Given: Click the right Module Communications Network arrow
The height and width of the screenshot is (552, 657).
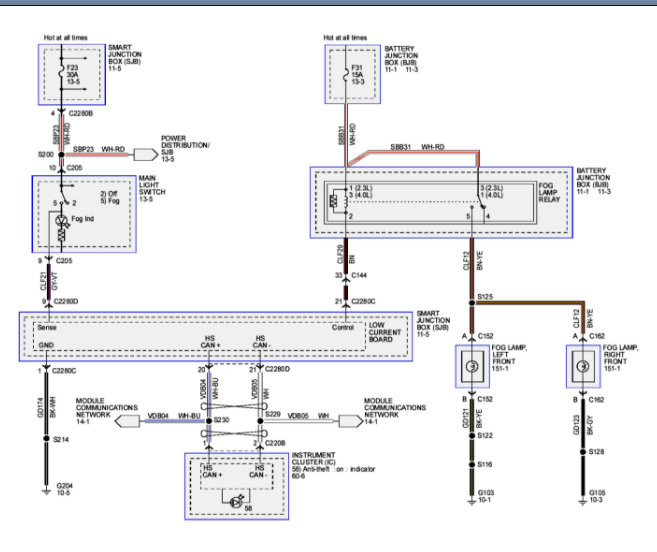Looking at the screenshot, I should point(346,421).
